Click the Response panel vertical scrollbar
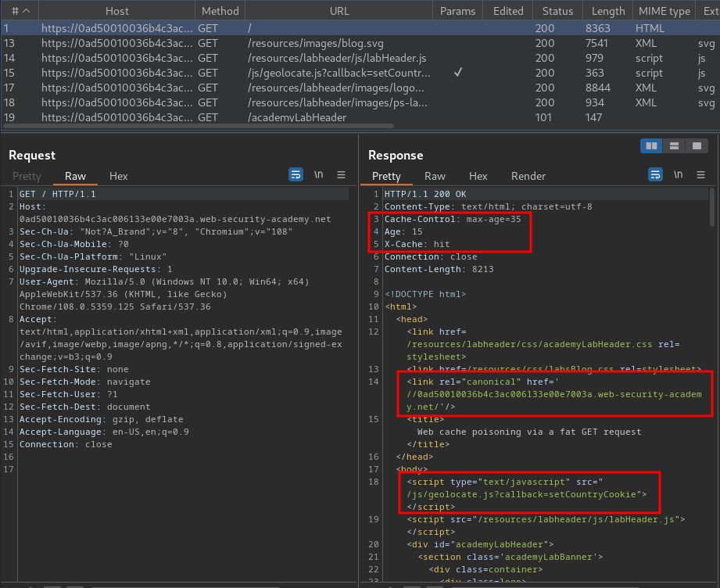This screenshot has height=588, width=720. [x=712, y=206]
